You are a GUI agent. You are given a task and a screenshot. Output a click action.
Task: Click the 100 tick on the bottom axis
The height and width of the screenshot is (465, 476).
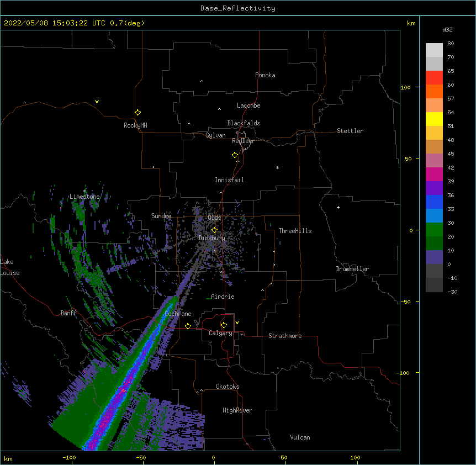tap(355, 457)
